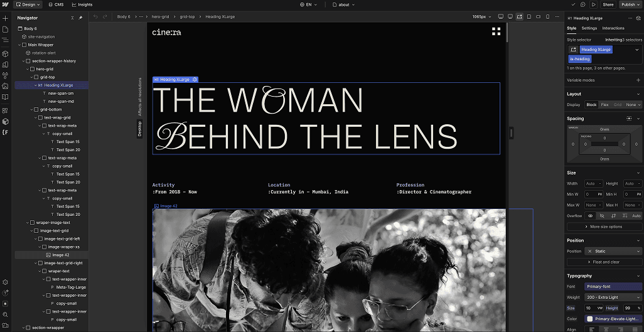Open spacing options icon next to Spacing
This screenshot has height=332, width=644.
(x=629, y=119)
